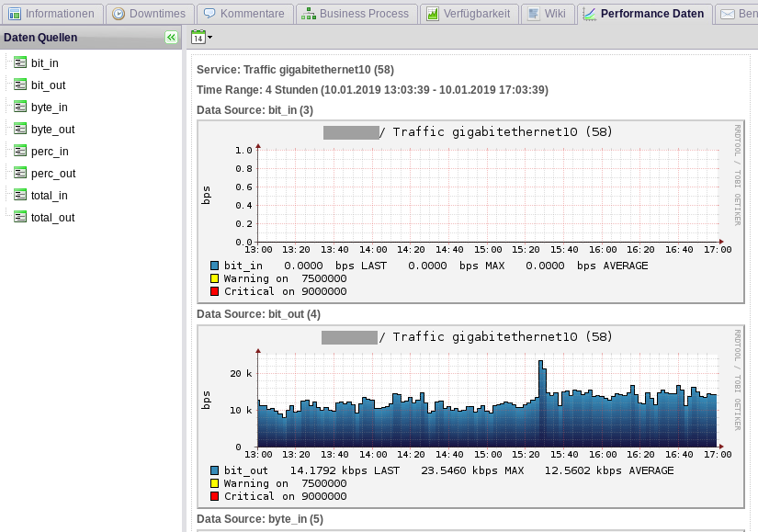The image size is (758, 532).
Task: Select total_in in data sources tree
Action: tap(49, 196)
